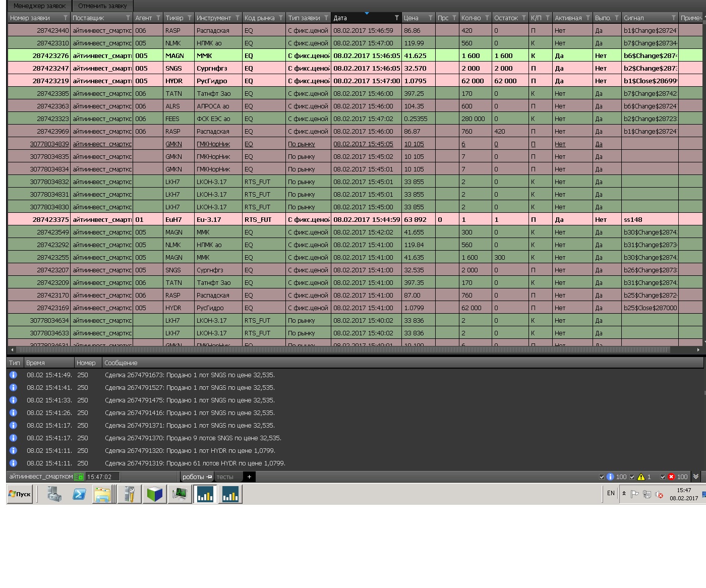Open the monitor chart application in taskbar

pyautogui.click(x=180, y=494)
